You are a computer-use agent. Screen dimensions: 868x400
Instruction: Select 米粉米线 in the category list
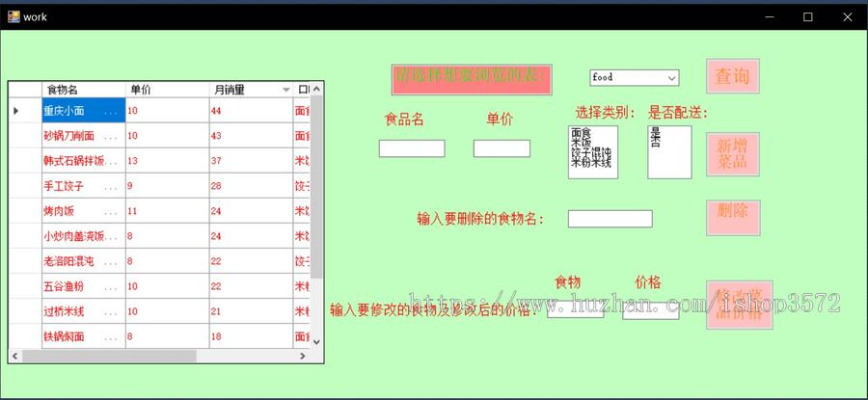coord(590,163)
